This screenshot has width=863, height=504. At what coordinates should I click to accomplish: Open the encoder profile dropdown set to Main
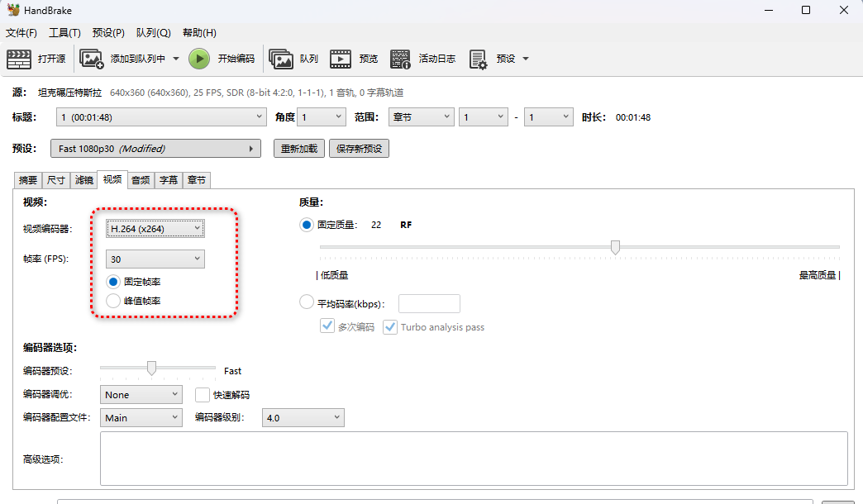pos(141,417)
